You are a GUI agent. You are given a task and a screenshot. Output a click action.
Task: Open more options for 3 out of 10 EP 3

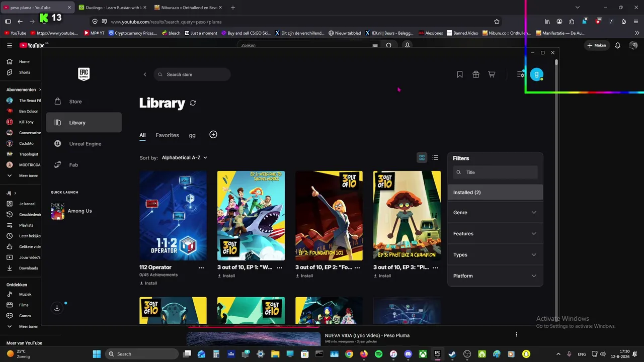coord(435,267)
